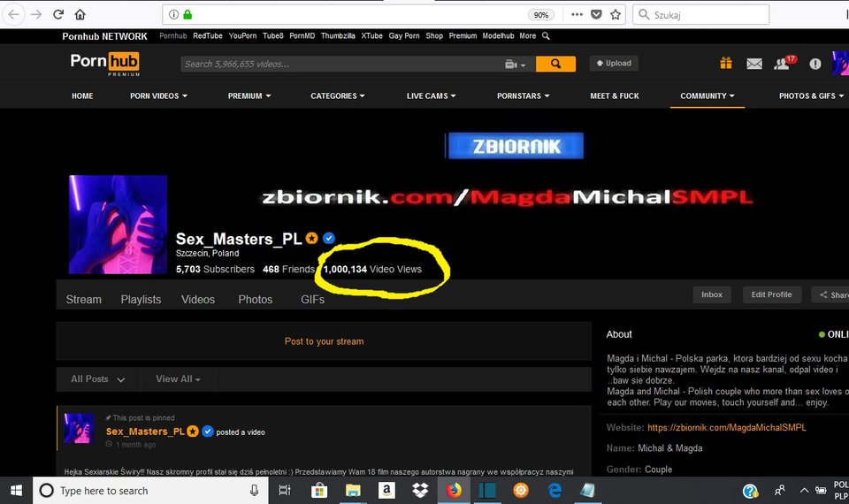
Task: Open Sex_Masters_PL link in pinned post
Action: pos(145,431)
